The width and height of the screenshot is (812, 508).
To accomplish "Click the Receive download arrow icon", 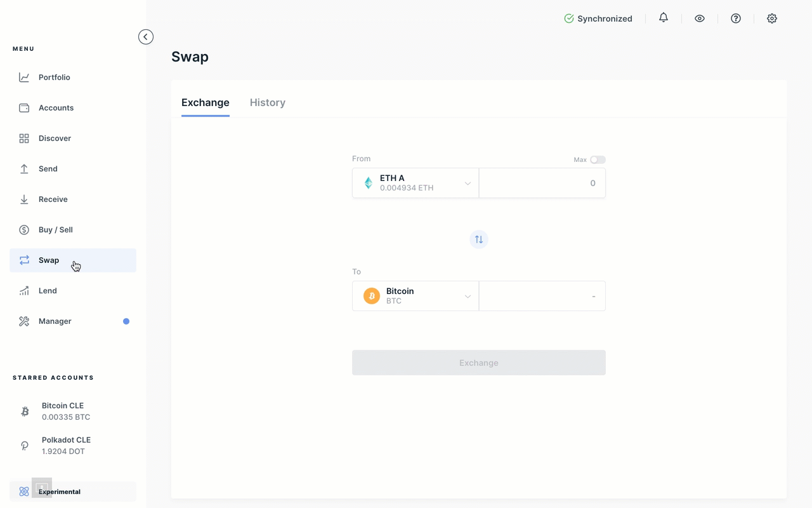I will (x=24, y=199).
